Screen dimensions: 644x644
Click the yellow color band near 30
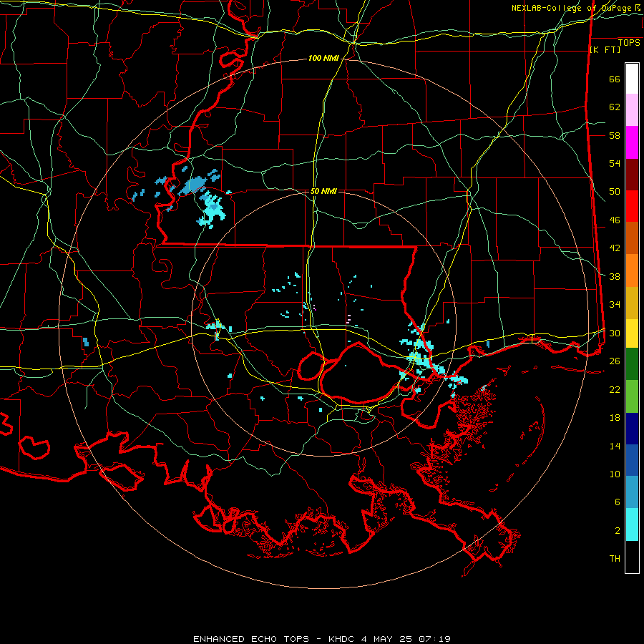pos(632,333)
